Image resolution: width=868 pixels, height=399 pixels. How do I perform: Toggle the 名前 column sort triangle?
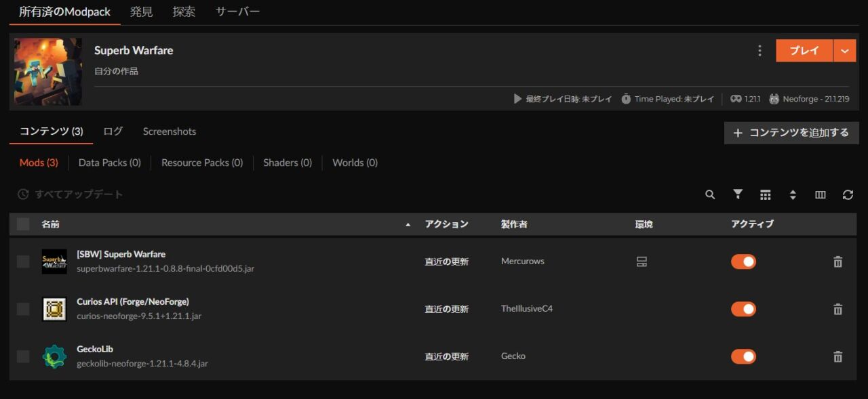click(408, 224)
